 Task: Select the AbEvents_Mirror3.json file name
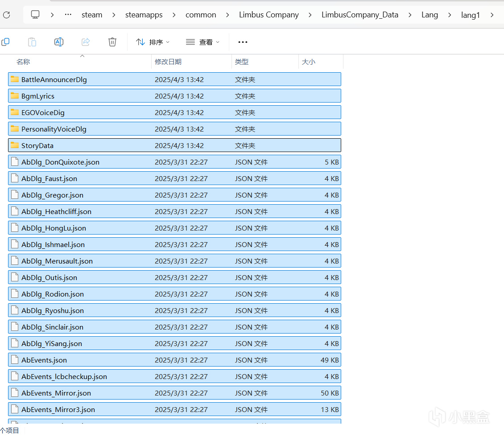pyautogui.click(x=58, y=410)
